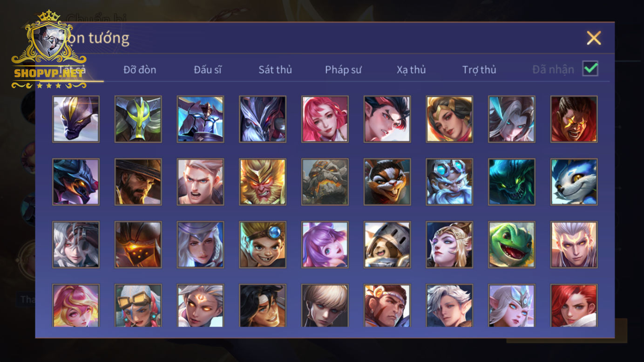Switch to the Xạ thủ tab
Image resolution: width=644 pixels, height=362 pixels.
click(x=411, y=70)
